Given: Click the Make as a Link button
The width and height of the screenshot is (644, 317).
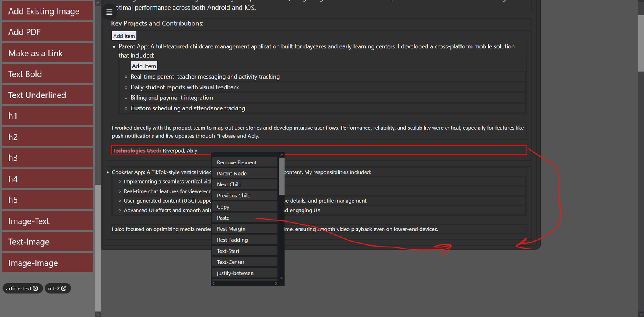Looking at the screenshot, I should pos(47,53).
